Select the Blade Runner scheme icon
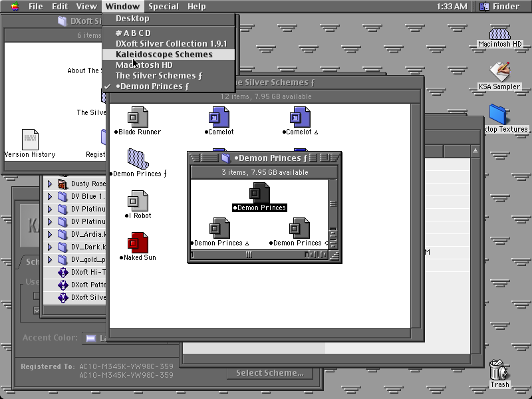 point(138,118)
